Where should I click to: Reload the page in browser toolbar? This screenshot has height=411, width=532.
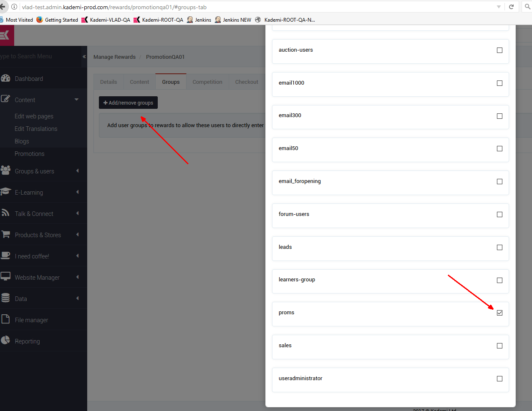pyautogui.click(x=511, y=7)
